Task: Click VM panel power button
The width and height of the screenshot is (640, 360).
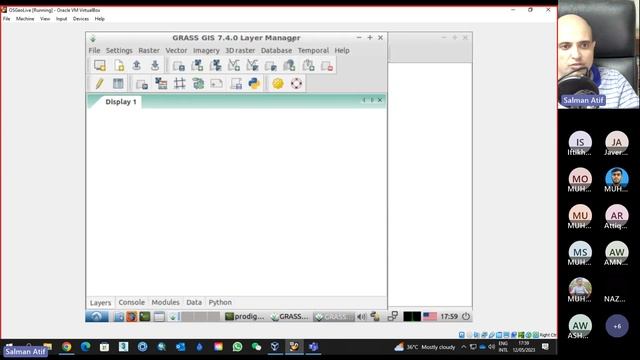Action: point(466,316)
